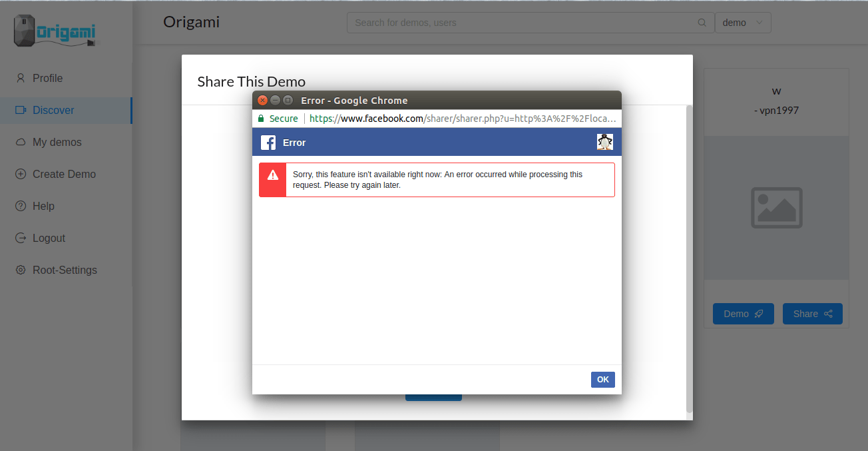868x451 pixels.
Task: Click the search magnifying glass icon
Action: (x=702, y=22)
